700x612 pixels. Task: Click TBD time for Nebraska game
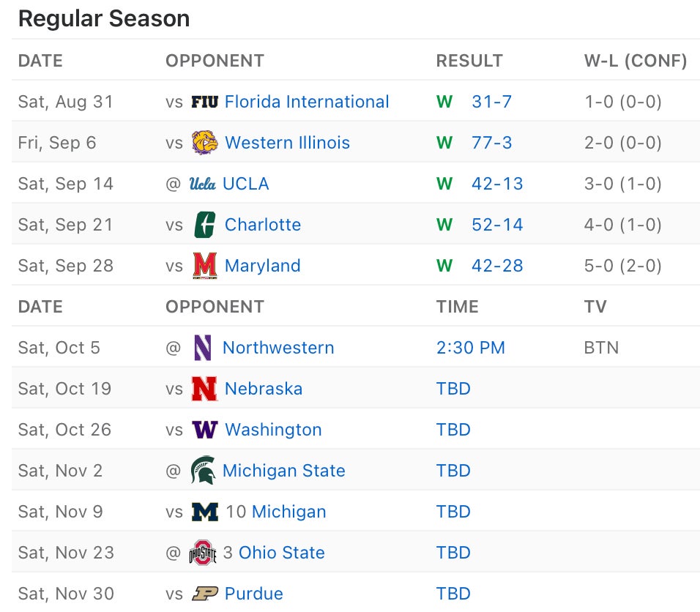tap(453, 389)
